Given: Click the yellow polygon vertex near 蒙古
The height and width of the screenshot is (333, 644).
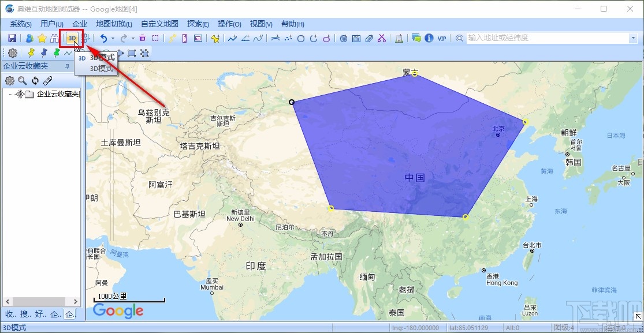Looking at the screenshot, I should [x=415, y=74].
